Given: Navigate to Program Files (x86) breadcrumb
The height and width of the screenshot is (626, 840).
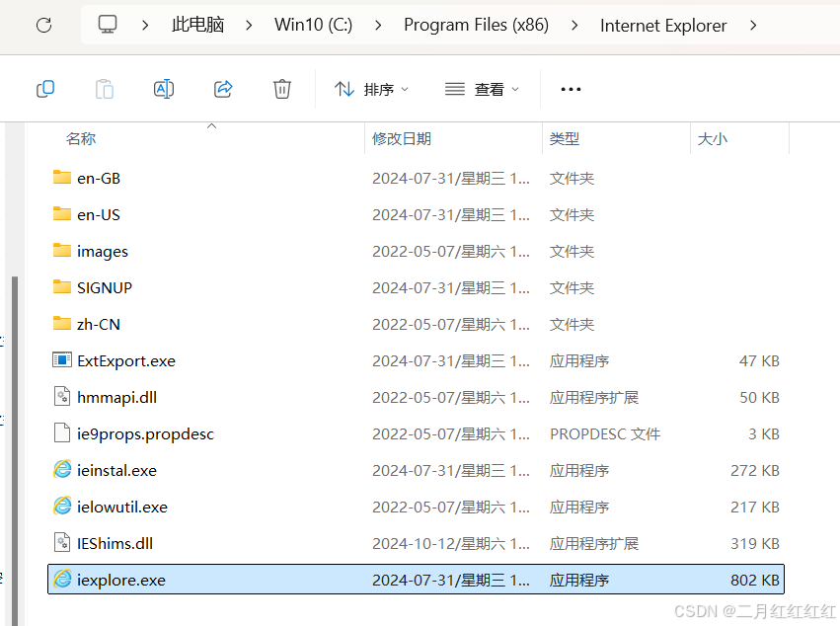Looking at the screenshot, I should 476,25.
